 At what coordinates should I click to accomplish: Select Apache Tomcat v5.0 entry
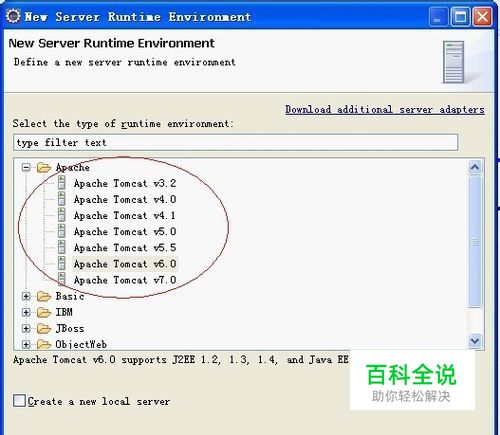(x=125, y=231)
